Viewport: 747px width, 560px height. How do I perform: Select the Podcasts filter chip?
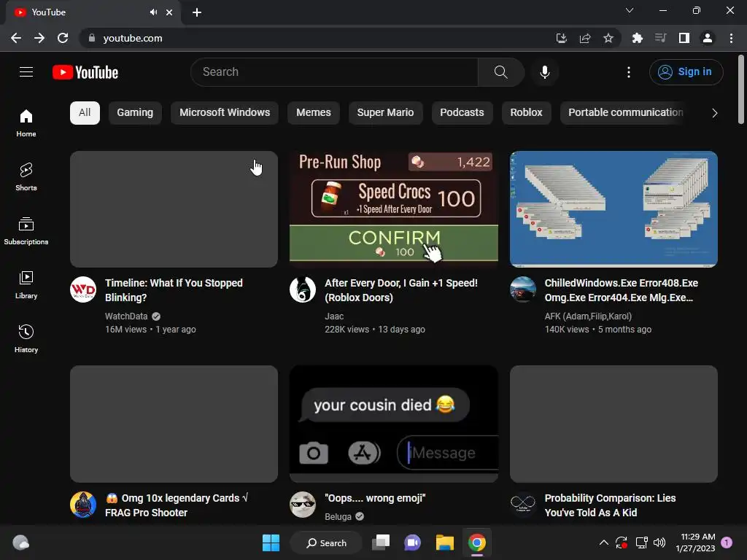(x=462, y=113)
